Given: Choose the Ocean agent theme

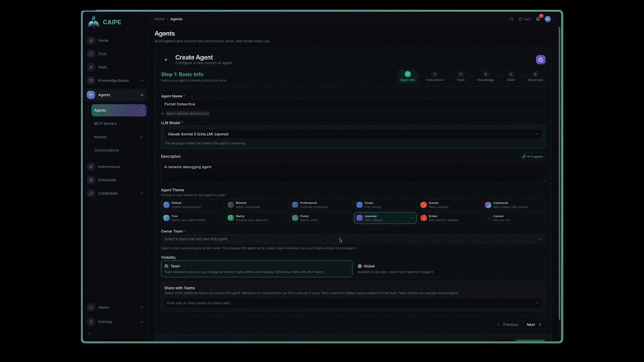Looking at the screenshot, I should (x=386, y=205).
